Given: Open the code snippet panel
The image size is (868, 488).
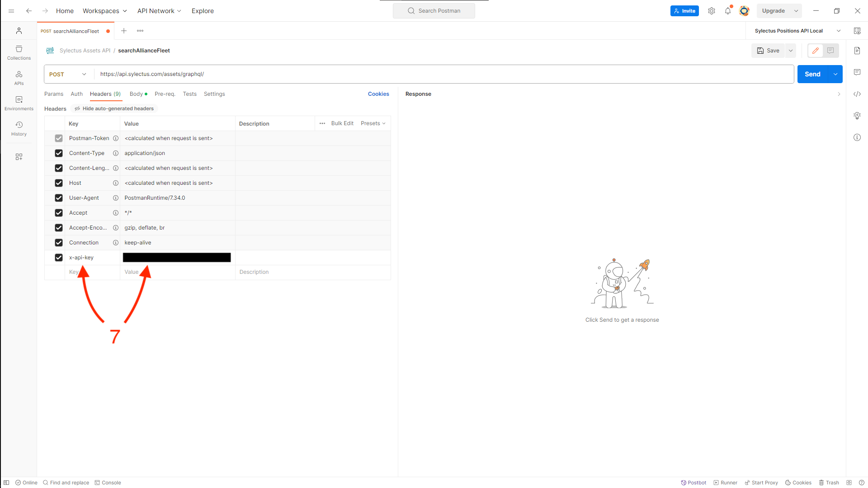Looking at the screenshot, I should (857, 94).
